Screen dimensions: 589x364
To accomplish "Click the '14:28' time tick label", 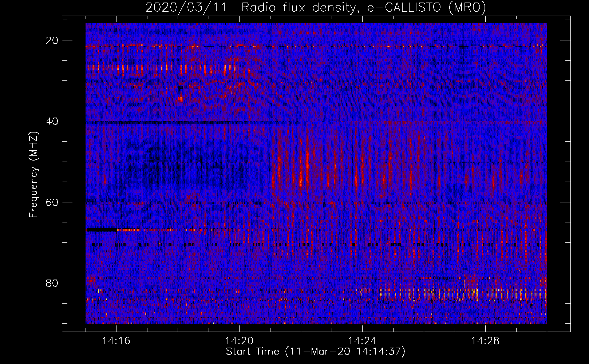I will 485,341.
